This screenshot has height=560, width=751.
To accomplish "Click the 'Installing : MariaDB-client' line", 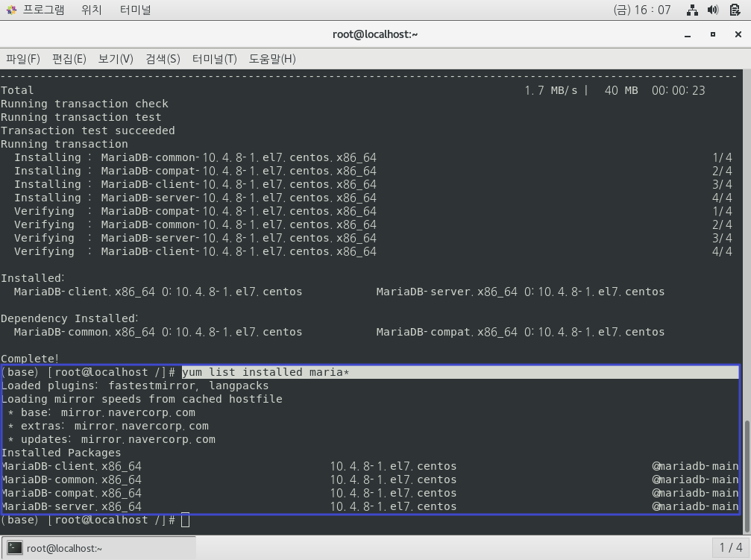I will click(x=195, y=184).
